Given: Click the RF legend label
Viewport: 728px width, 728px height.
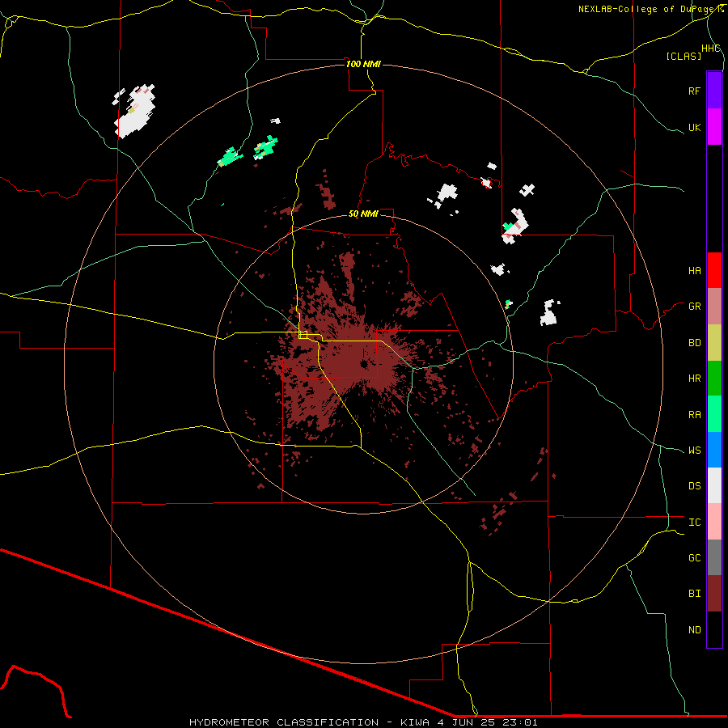Looking at the screenshot, I should (x=694, y=91).
